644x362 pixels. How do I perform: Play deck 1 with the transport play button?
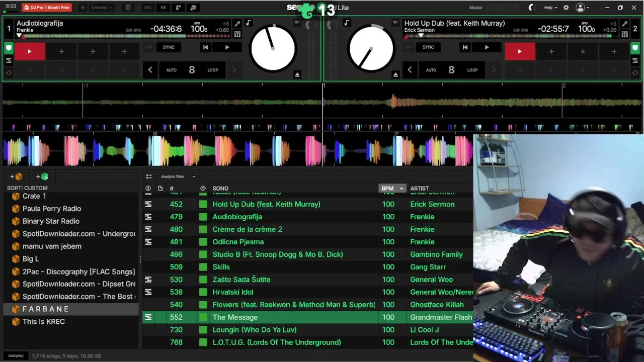(227, 47)
